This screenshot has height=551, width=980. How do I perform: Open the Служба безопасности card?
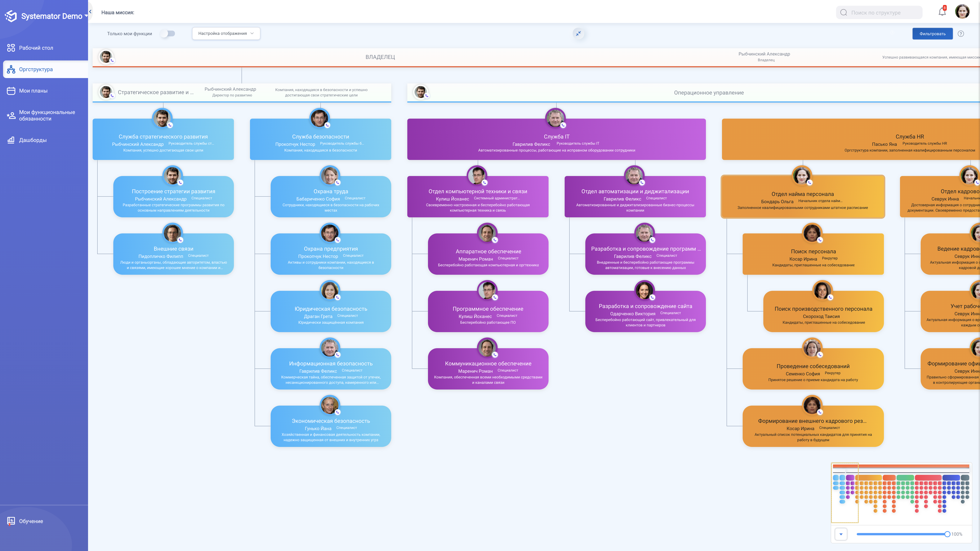tap(320, 139)
